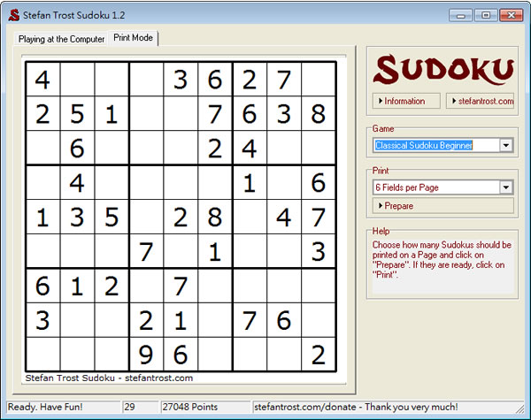
Task: Maximize the Sudoku window
Action: coord(486,15)
